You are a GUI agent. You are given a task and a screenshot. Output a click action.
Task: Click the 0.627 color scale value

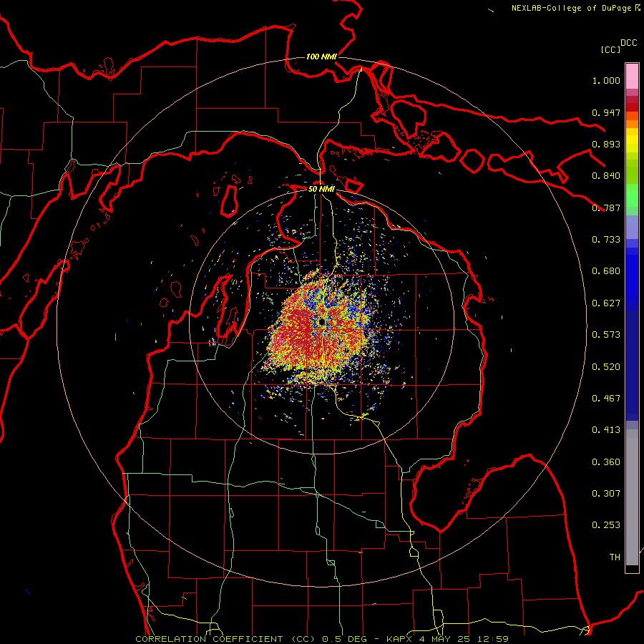(606, 303)
